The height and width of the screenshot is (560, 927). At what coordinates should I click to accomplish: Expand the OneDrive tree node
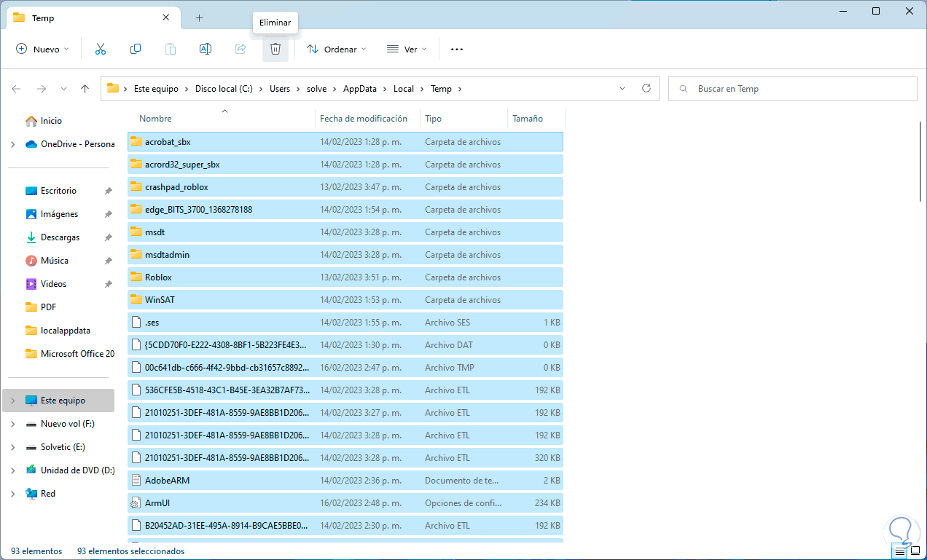(x=13, y=144)
